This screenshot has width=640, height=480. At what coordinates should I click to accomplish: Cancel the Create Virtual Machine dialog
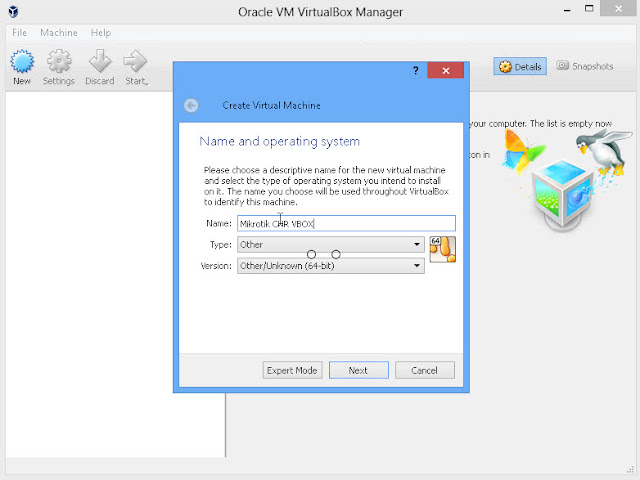point(424,370)
